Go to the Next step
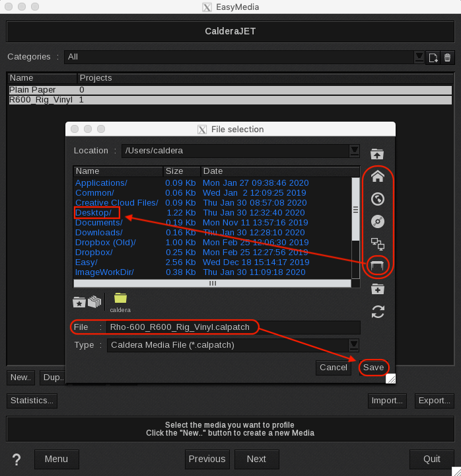Image resolution: width=461 pixels, height=476 pixels. click(x=256, y=459)
